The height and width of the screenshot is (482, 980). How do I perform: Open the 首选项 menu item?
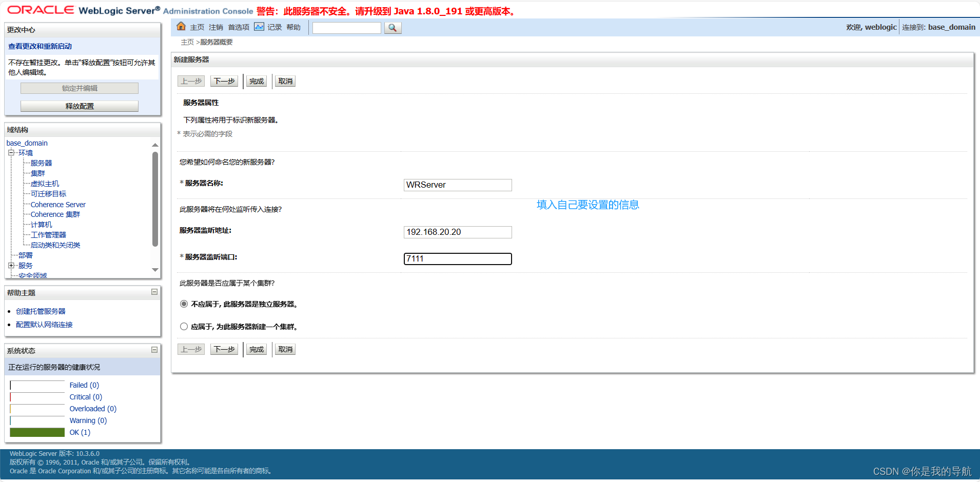pos(238,27)
